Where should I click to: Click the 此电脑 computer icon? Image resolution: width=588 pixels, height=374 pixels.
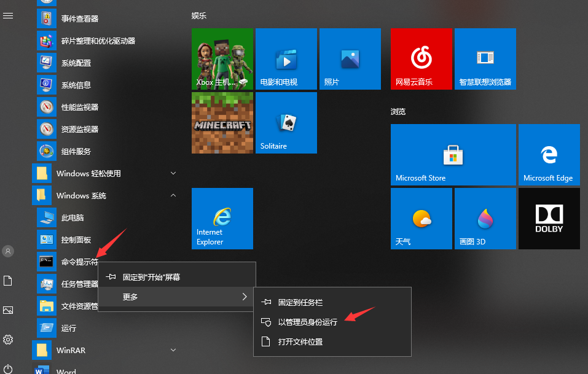pyautogui.click(x=47, y=218)
